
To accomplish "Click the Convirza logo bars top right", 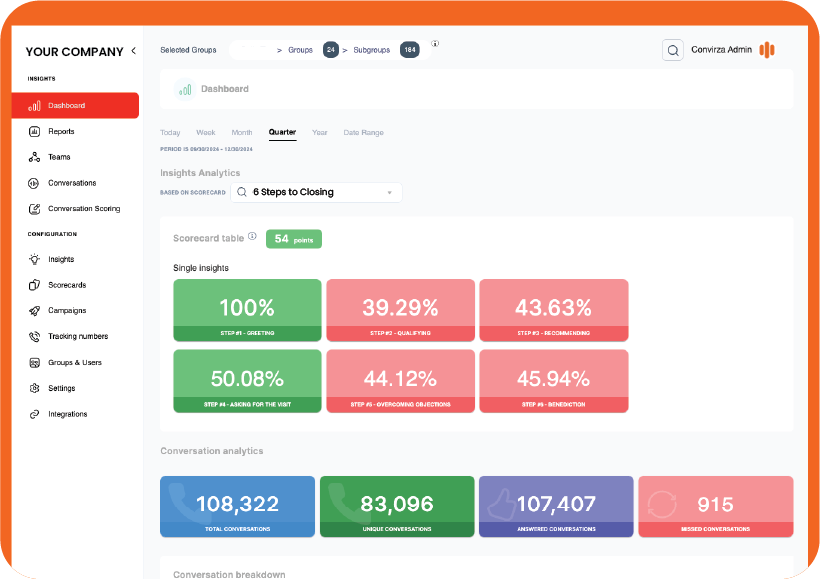I will point(767,49).
